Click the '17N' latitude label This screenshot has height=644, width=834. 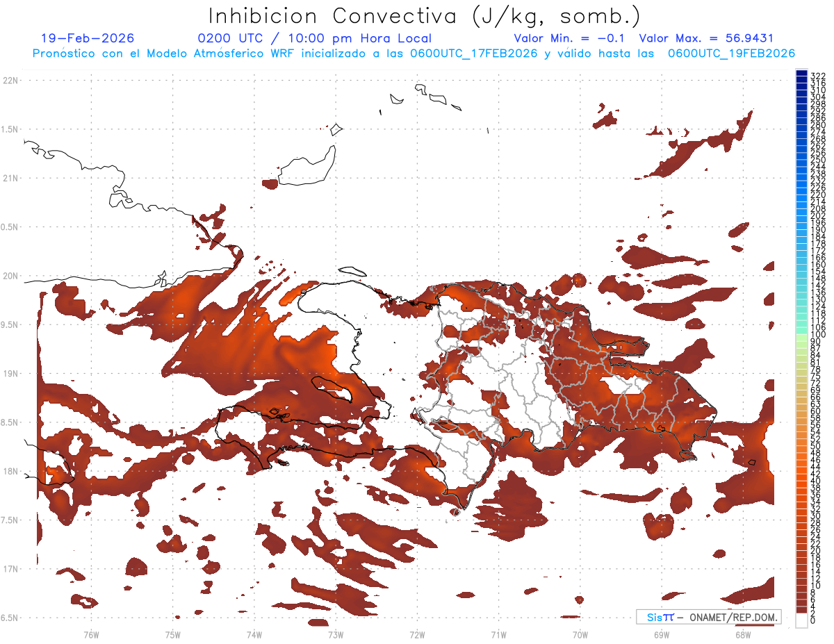(x=11, y=569)
